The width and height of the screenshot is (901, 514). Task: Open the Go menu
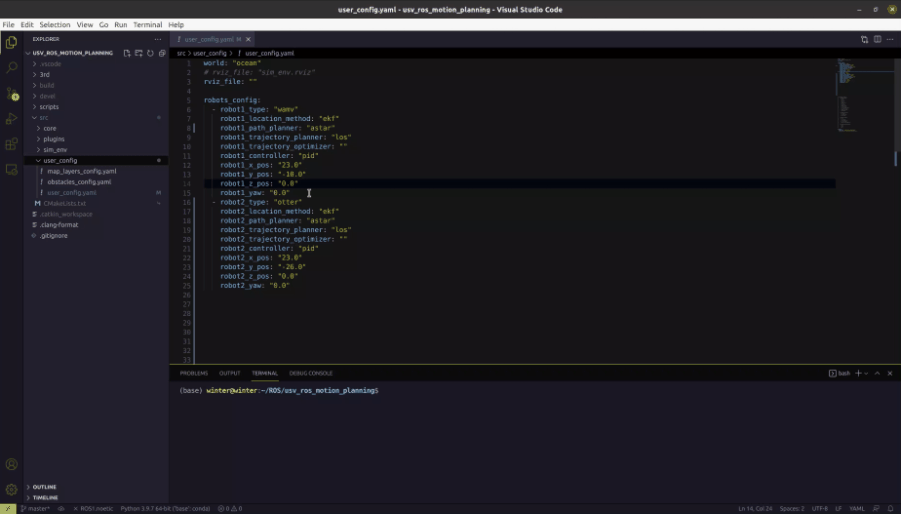click(x=103, y=25)
